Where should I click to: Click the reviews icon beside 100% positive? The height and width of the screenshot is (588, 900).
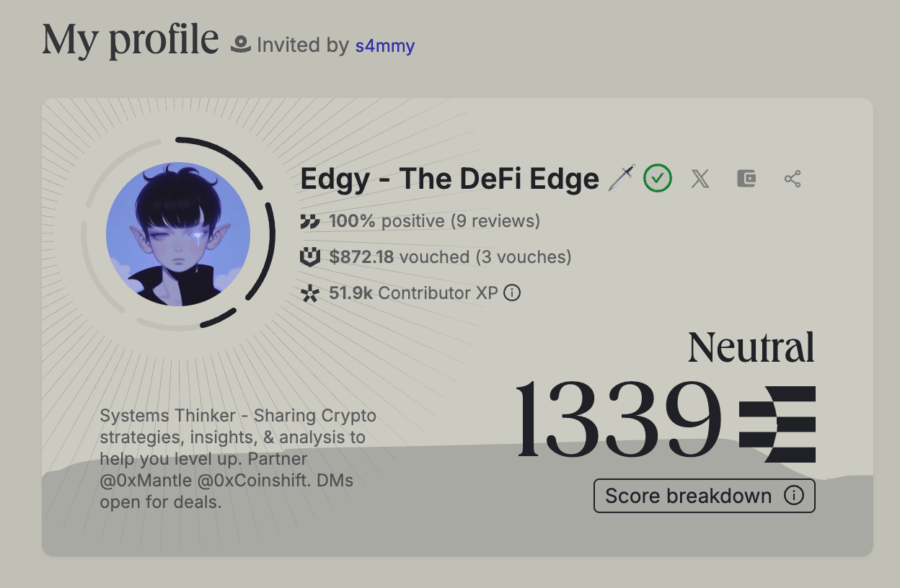[310, 221]
